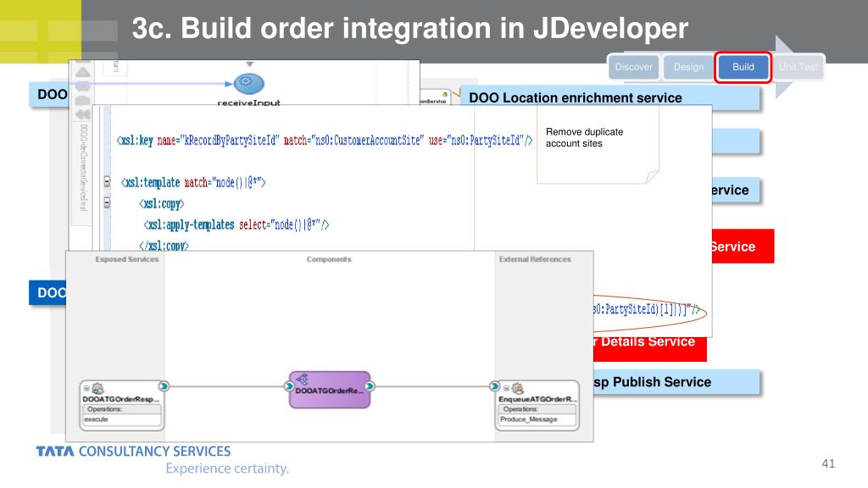Click the double-left-arrow icon in the palette strip
The width and height of the screenshot is (868, 488).
pyautogui.click(x=82, y=114)
